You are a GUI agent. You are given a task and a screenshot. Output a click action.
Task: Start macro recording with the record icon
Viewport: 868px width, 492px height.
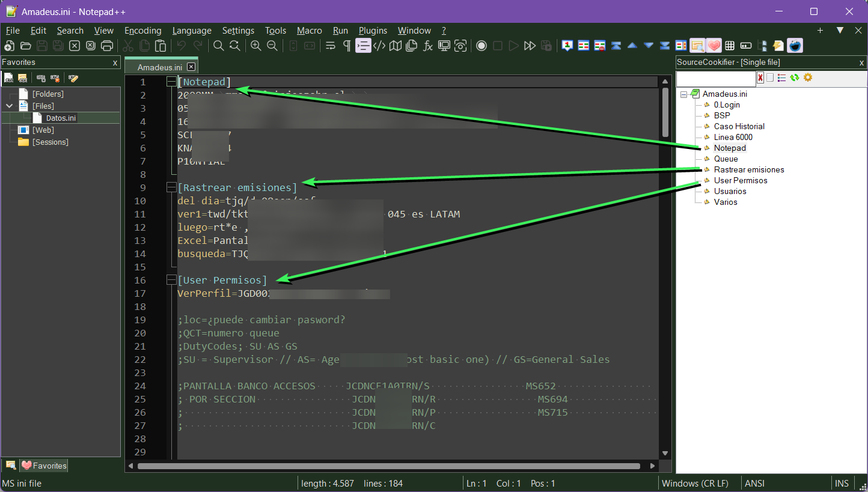click(481, 46)
